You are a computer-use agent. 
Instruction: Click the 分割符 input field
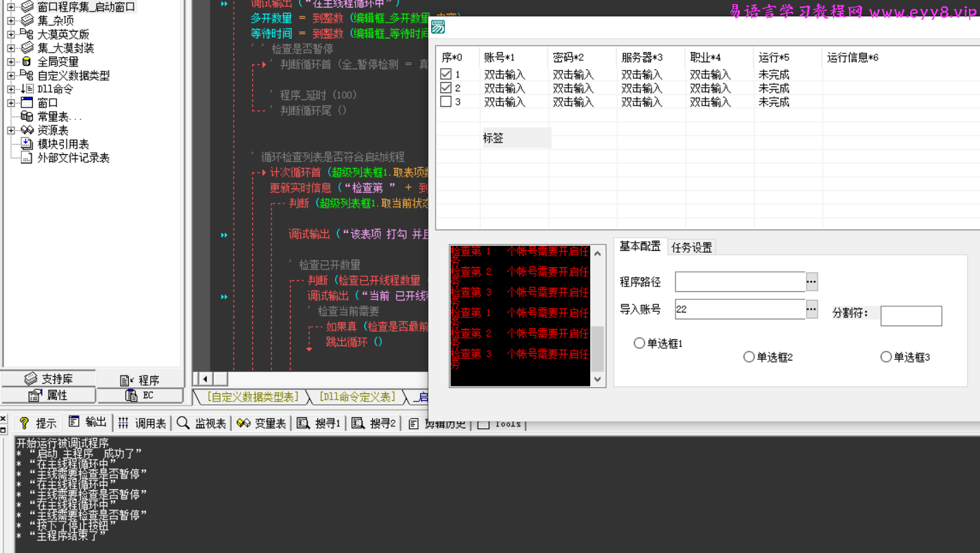click(x=911, y=316)
